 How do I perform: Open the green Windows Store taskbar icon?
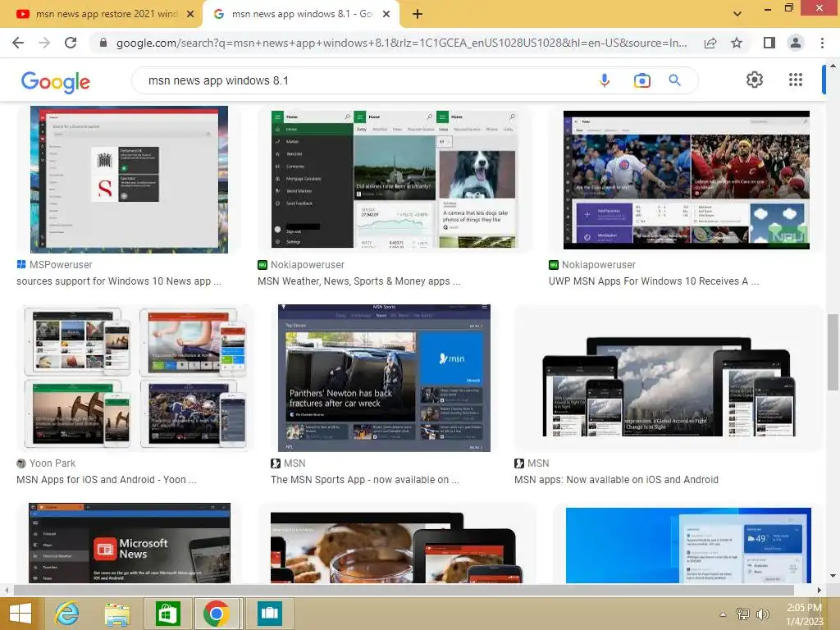click(167, 614)
